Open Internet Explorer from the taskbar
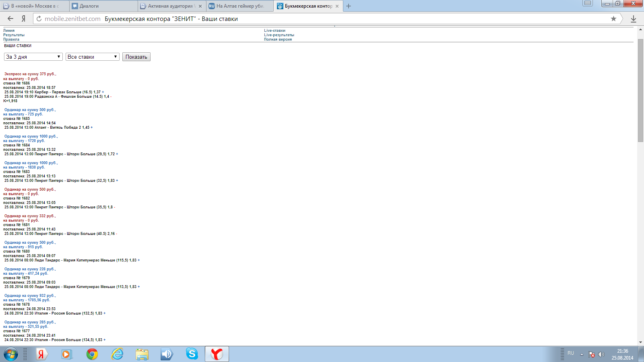 click(118, 354)
